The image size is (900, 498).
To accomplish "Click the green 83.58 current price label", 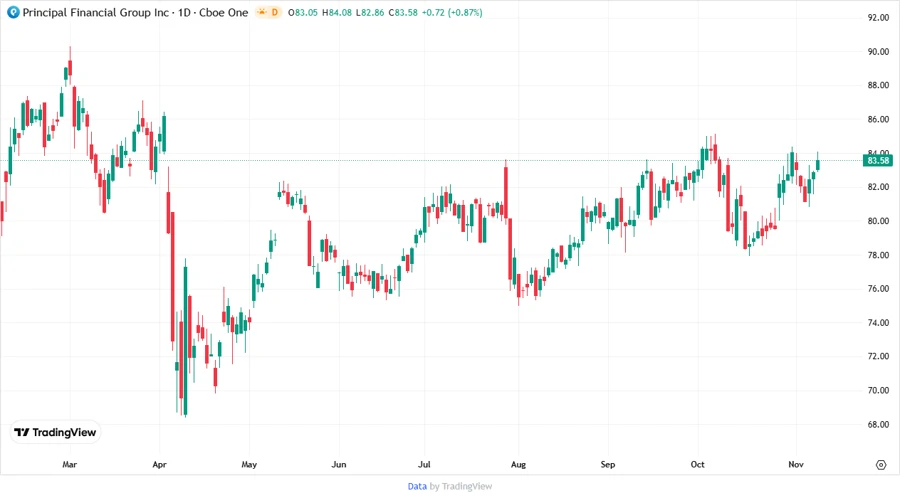I will pos(878,161).
